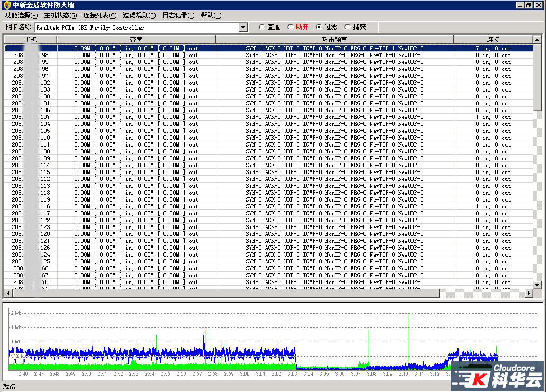Viewport: 546px width, 392px height.
Task: Expand the 网卡名称 dropdown arrow
Action: pyautogui.click(x=243, y=28)
